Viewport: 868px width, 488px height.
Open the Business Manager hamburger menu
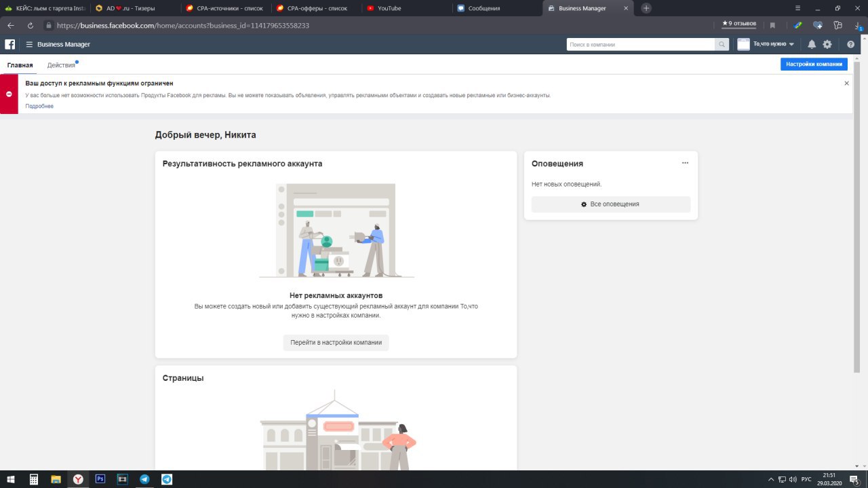pos(29,44)
